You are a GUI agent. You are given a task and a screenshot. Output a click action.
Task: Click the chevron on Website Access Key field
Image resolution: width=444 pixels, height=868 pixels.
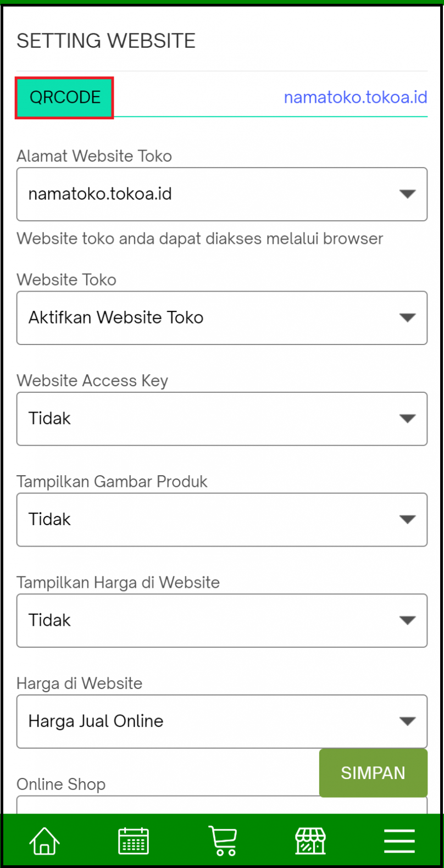(x=409, y=418)
